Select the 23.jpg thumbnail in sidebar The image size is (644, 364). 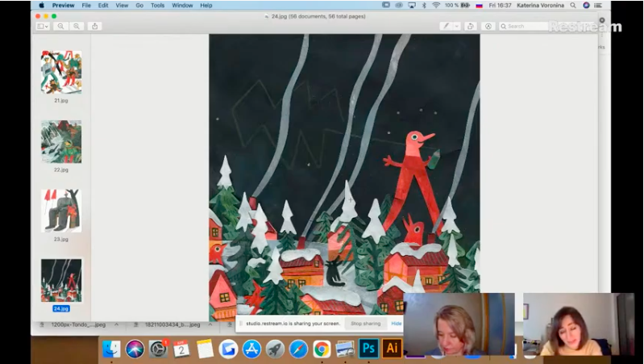point(61,211)
